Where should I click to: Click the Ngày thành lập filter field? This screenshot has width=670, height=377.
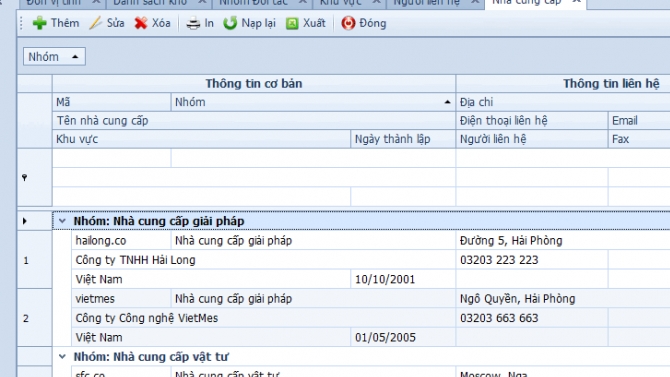[403, 196]
